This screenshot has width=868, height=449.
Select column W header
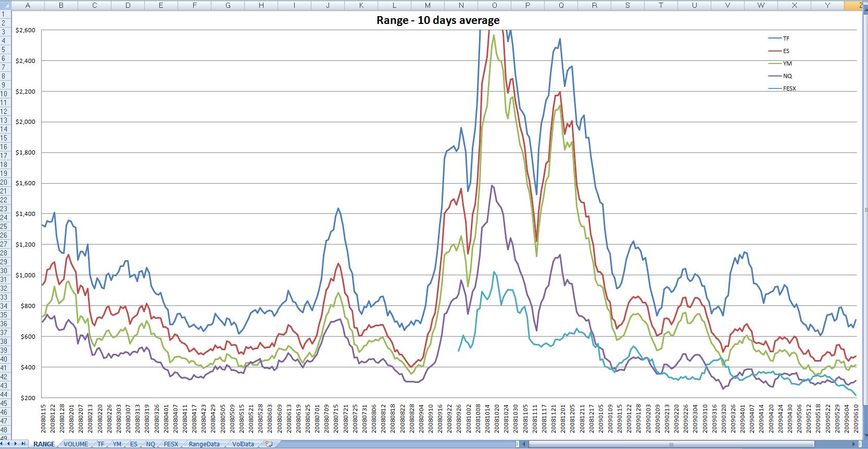point(761,5)
